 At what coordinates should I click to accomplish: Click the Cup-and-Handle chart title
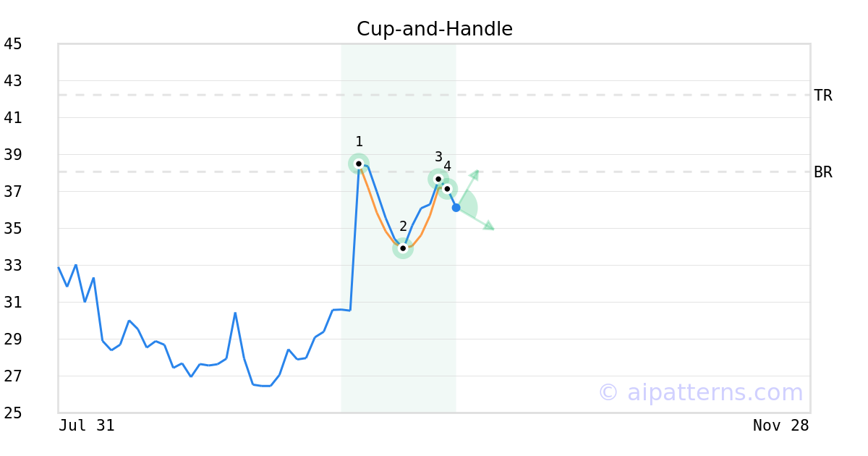pyautogui.click(x=434, y=29)
